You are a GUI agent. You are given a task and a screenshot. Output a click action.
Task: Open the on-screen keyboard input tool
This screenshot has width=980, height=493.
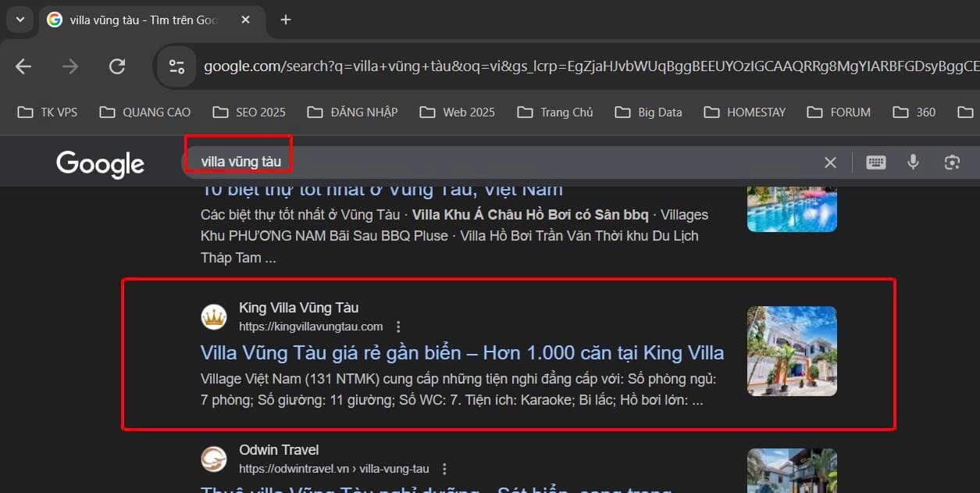(876, 163)
